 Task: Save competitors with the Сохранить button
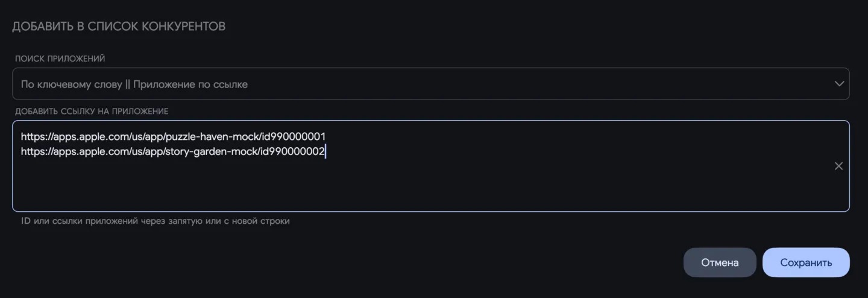[x=806, y=262]
